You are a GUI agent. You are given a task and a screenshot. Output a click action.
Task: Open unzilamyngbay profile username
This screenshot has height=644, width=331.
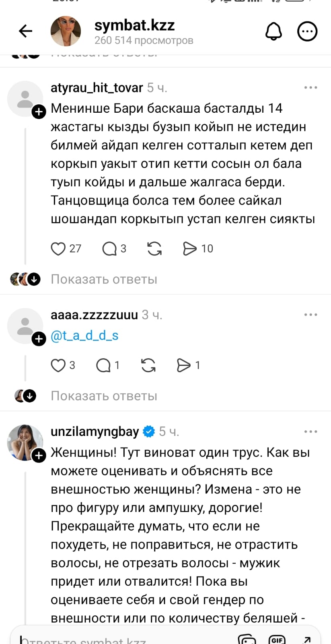click(95, 431)
